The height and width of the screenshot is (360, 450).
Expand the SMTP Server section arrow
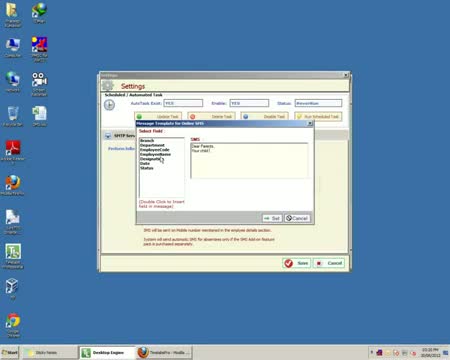[x=108, y=136]
